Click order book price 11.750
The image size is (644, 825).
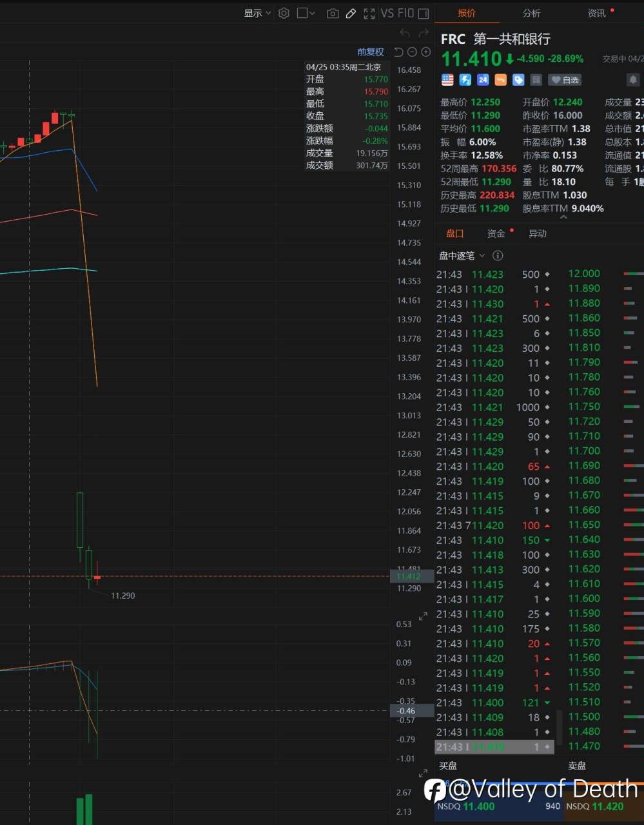[x=584, y=407]
